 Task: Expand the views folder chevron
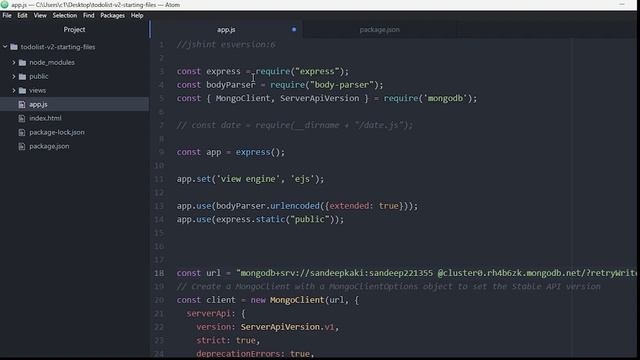[x=14, y=90]
